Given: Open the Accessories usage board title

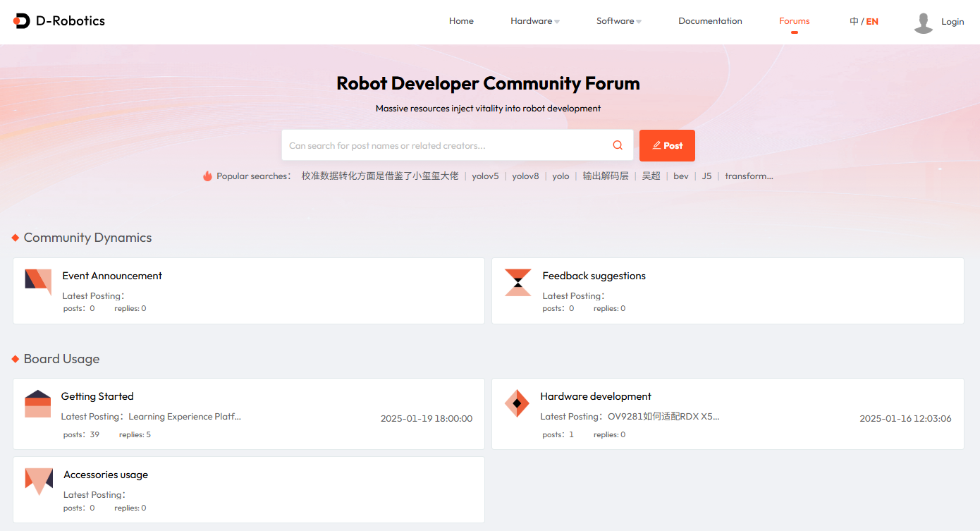Looking at the screenshot, I should (106, 475).
